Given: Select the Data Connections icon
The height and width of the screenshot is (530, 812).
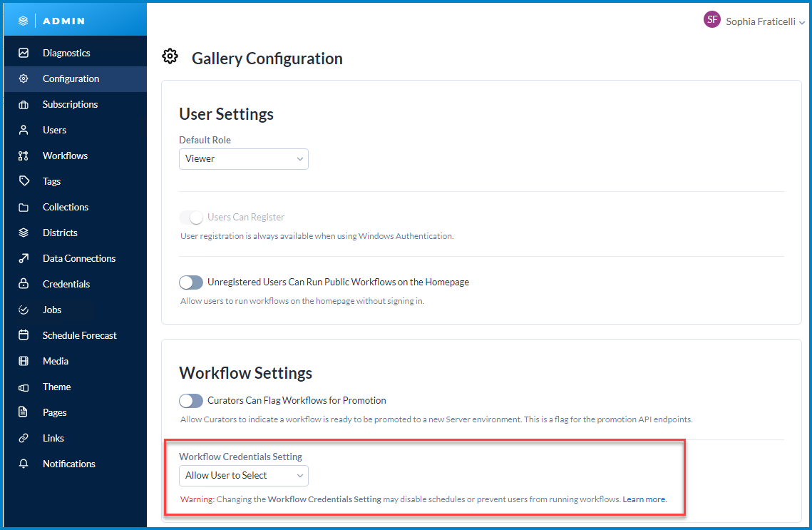Looking at the screenshot, I should 24,258.
